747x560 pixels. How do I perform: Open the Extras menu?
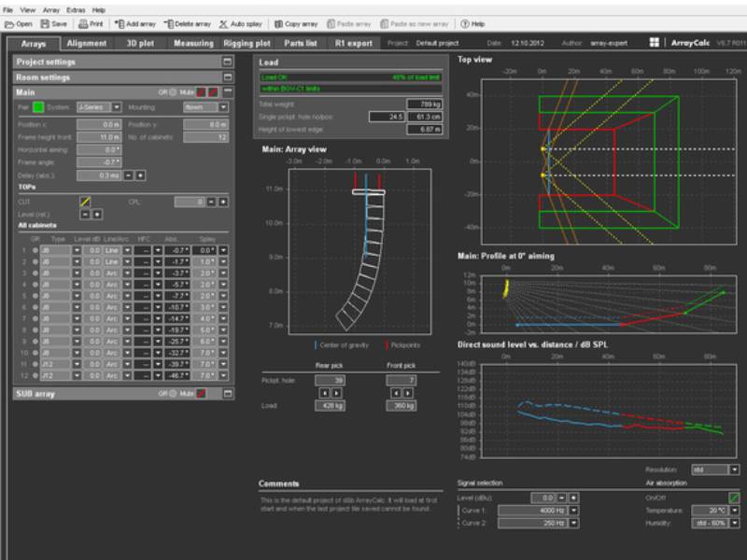[x=76, y=9]
